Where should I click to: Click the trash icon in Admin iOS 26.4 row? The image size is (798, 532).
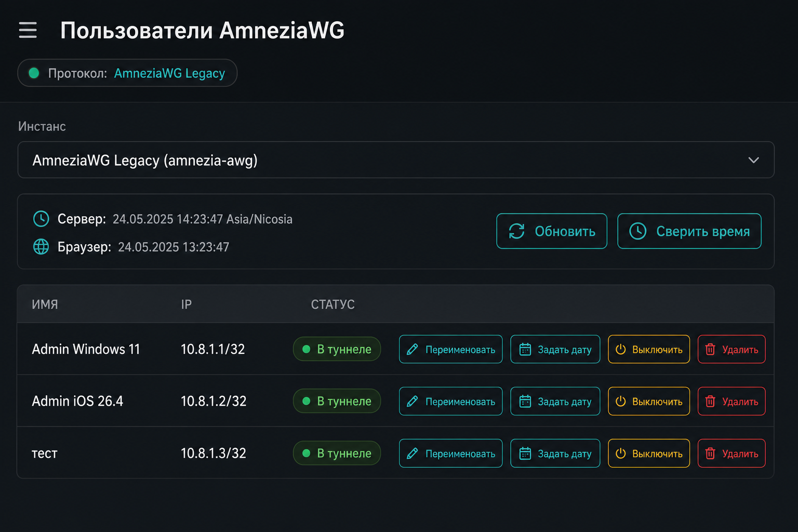(710, 401)
